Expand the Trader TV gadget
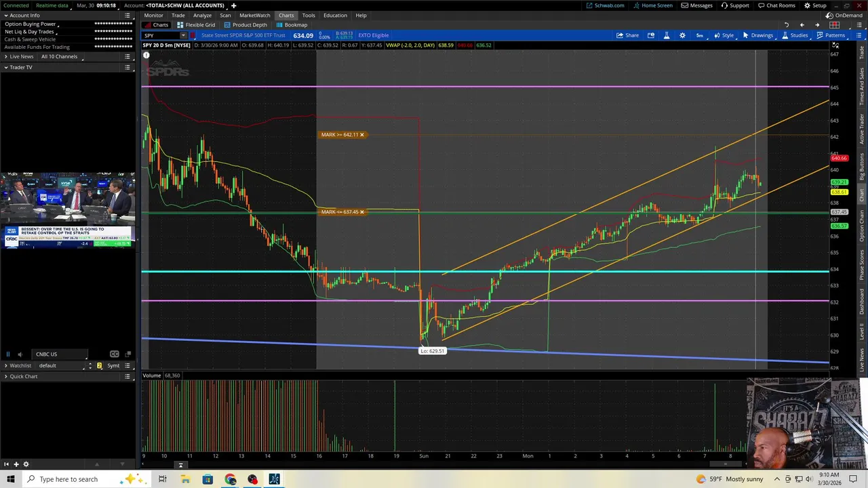This screenshot has width=868, height=488. [x=6, y=67]
